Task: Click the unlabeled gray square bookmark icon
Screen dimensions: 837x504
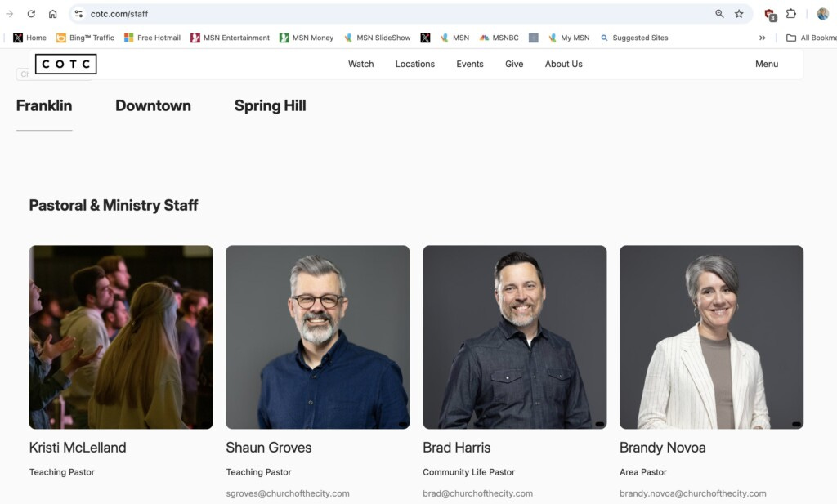Action: (533, 38)
